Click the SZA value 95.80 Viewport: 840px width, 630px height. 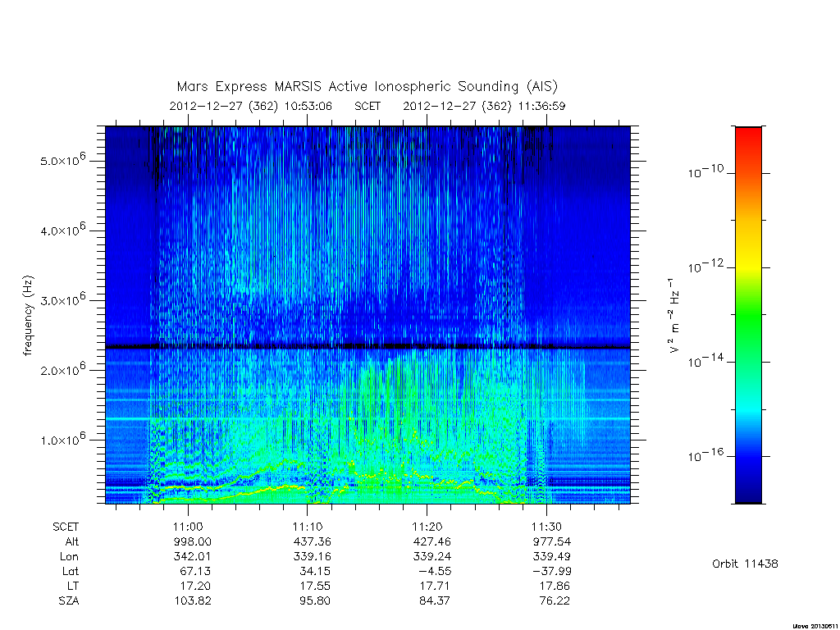[x=315, y=600]
